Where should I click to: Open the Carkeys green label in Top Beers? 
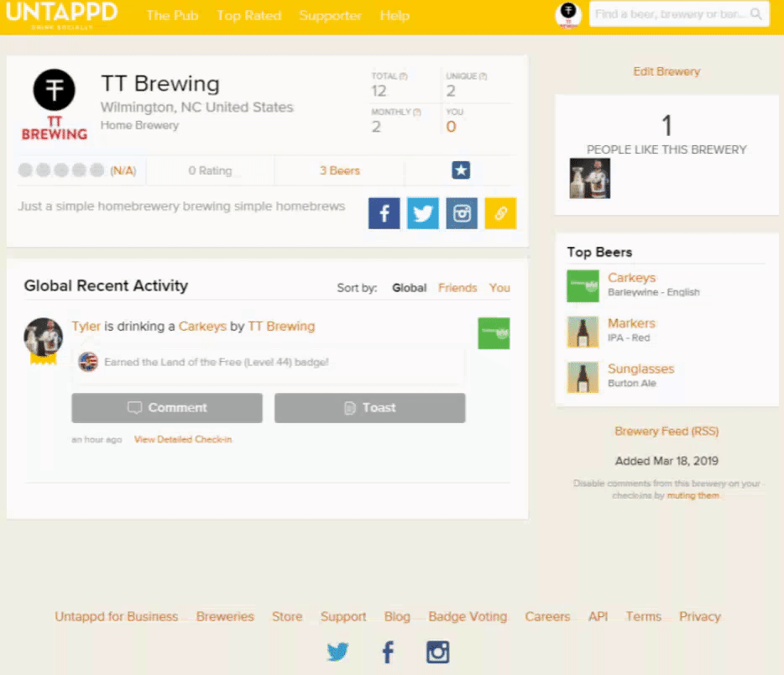pos(583,286)
